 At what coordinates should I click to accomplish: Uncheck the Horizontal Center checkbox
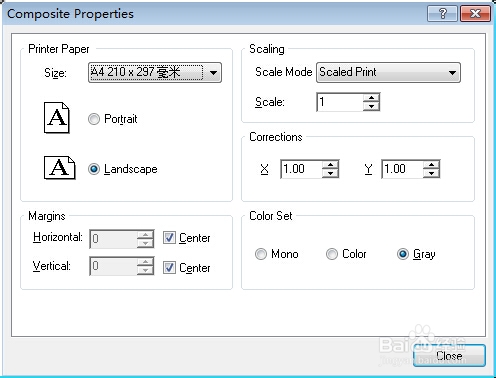click(169, 238)
